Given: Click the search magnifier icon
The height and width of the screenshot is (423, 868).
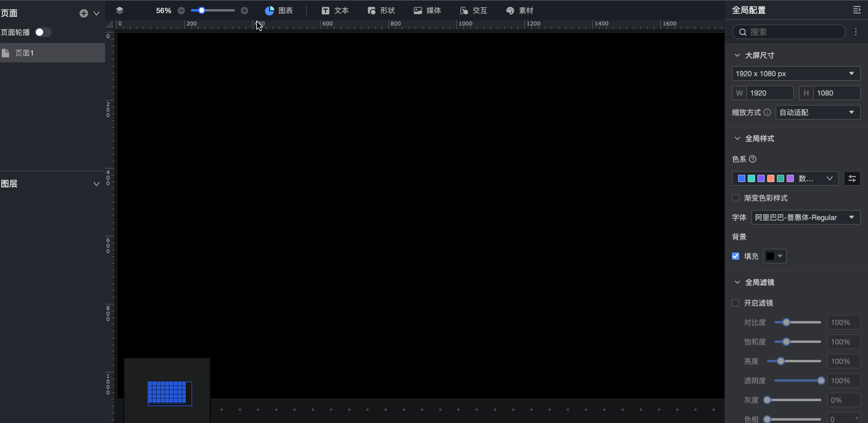Looking at the screenshot, I should (742, 32).
